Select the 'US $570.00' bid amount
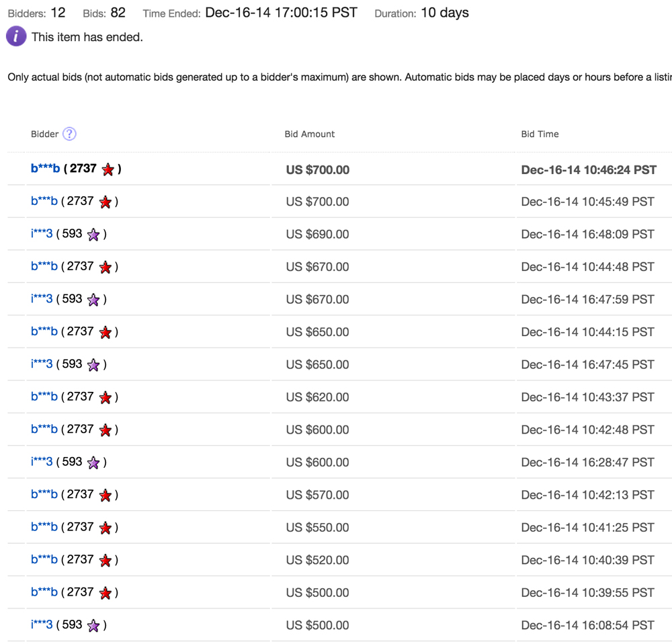The image size is (672, 644). coord(318,495)
